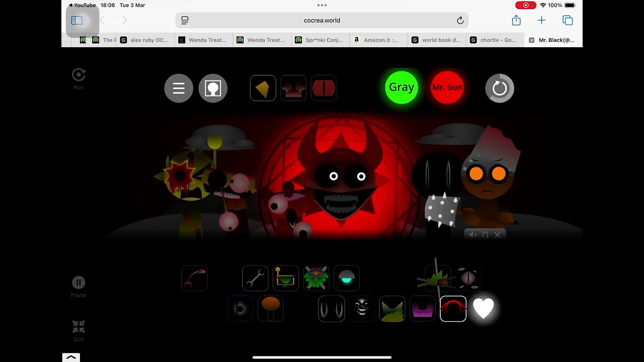Tap the green Gray button
This screenshot has width=644, height=362.
401,87
